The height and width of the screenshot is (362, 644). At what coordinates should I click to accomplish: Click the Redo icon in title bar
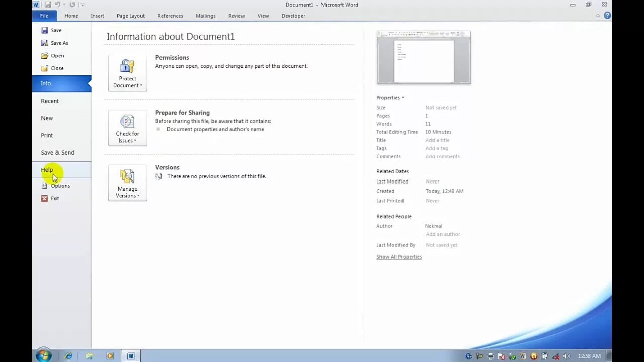click(72, 5)
